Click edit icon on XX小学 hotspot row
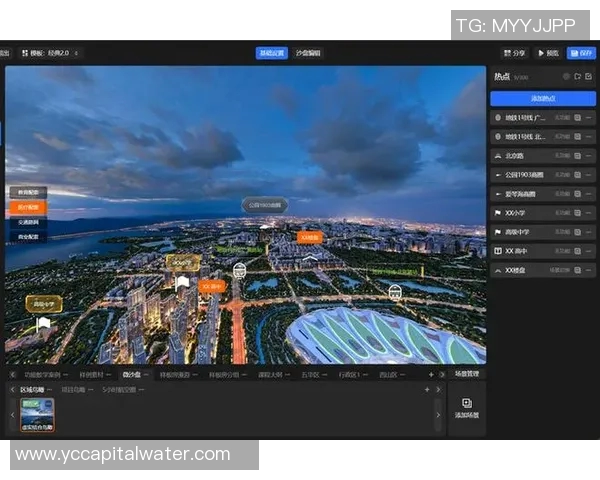The height and width of the screenshot is (480, 600). (577, 212)
